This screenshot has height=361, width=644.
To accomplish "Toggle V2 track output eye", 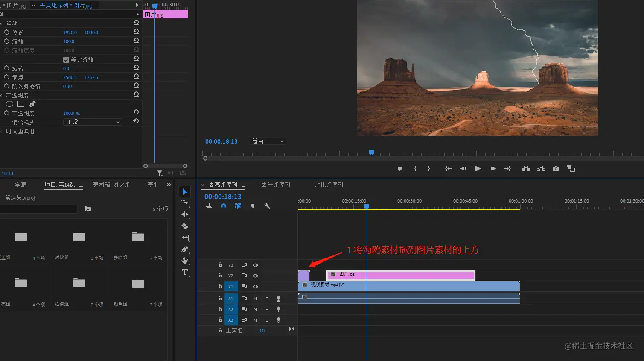I will point(255,276).
